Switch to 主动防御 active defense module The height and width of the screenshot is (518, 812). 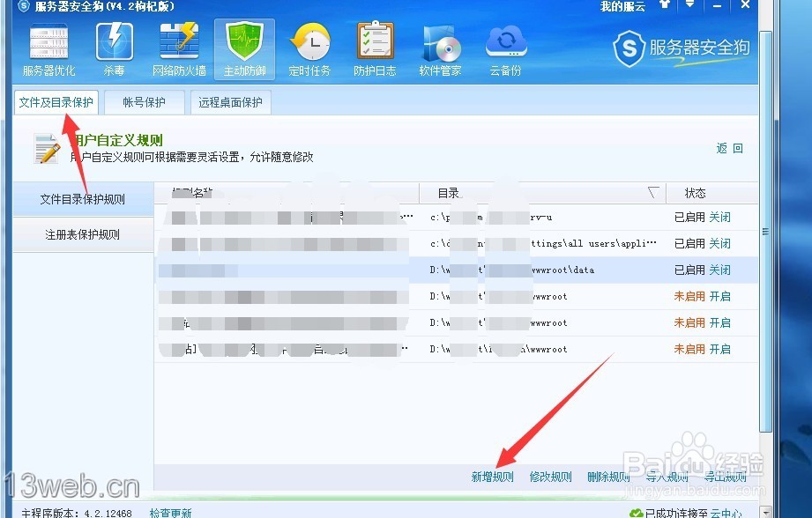(244, 48)
